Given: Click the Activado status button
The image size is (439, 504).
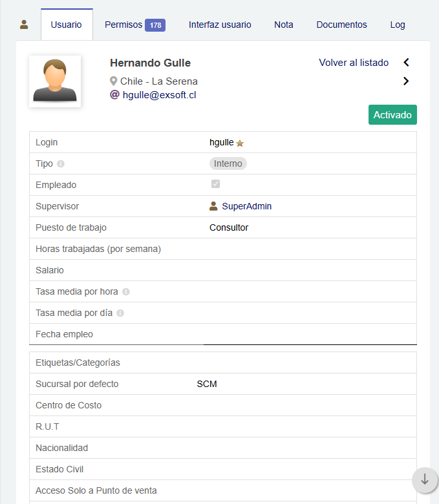Looking at the screenshot, I should click(392, 114).
